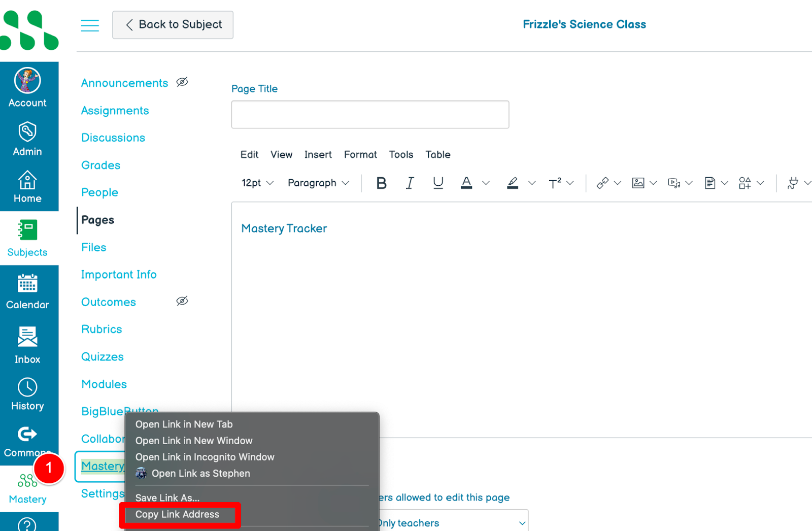812x531 pixels.
Task: Apply bold formatting
Action: click(x=381, y=183)
